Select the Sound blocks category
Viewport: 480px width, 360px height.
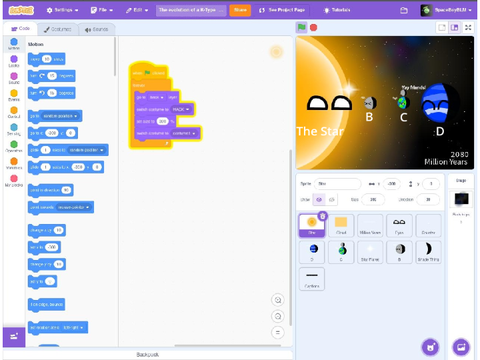tap(14, 78)
